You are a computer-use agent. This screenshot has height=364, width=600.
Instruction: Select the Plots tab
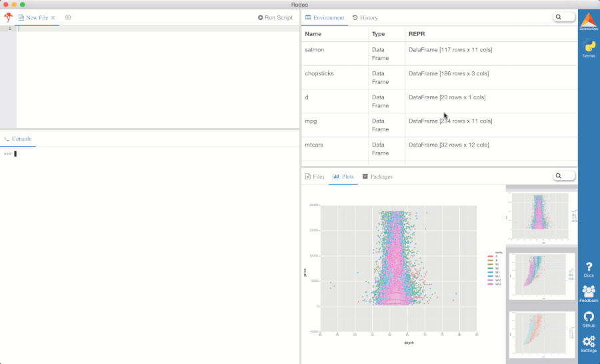(343, 177)
